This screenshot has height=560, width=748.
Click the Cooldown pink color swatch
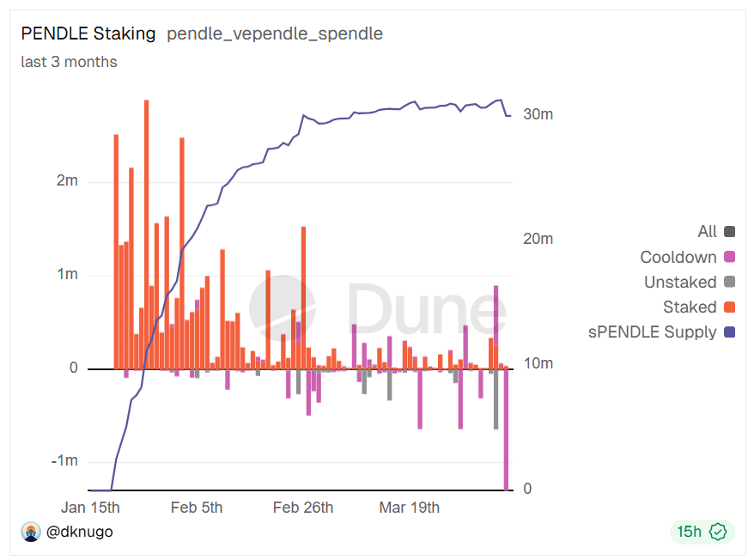[730, 257]
